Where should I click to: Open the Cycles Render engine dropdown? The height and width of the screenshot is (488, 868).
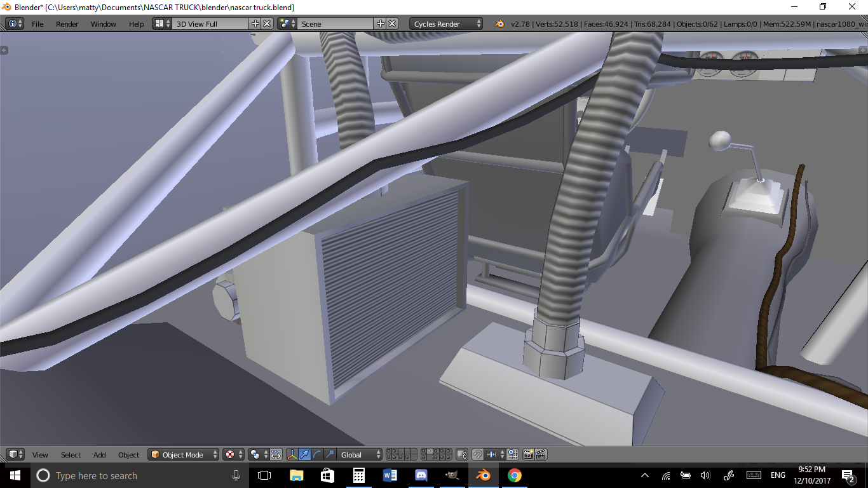pos(446,24)
